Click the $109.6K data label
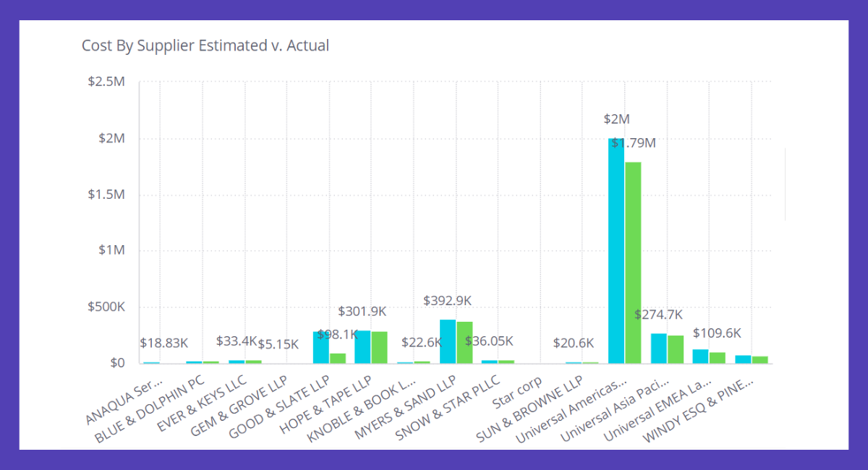Screen dimensions: 868x470 tap(717, 333)
